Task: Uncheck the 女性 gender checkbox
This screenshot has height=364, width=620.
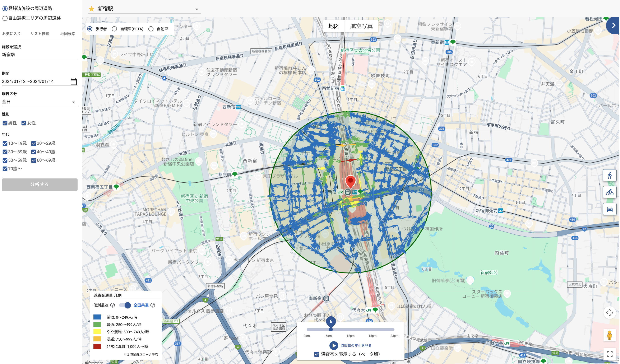Action: (x=24, y=123)
